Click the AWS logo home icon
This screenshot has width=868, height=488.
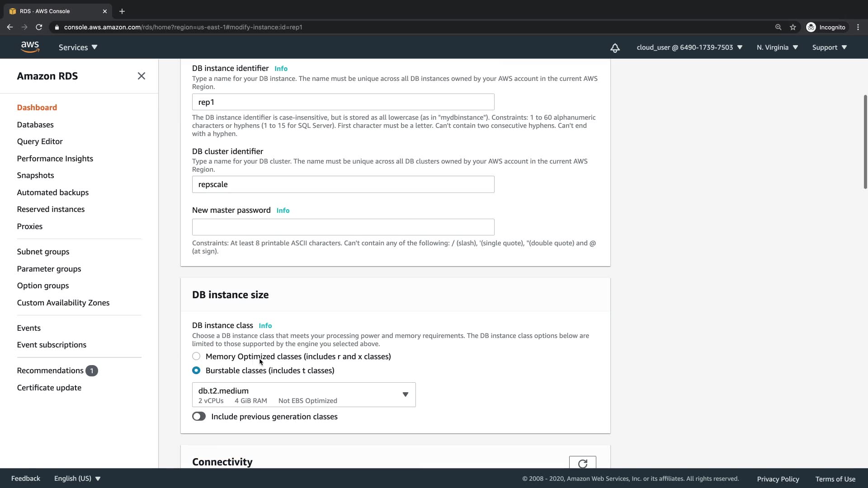pyautogui.click(x=30, y=47)
